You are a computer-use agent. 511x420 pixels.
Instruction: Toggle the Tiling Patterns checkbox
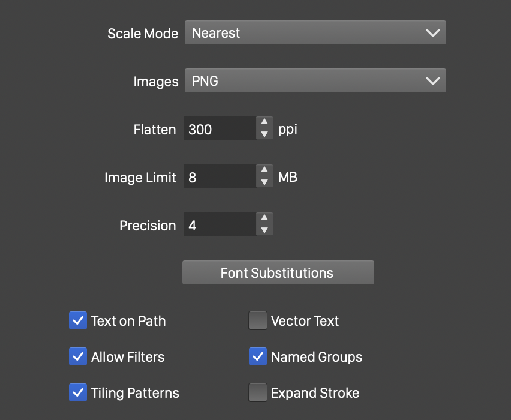click(78, 393)
